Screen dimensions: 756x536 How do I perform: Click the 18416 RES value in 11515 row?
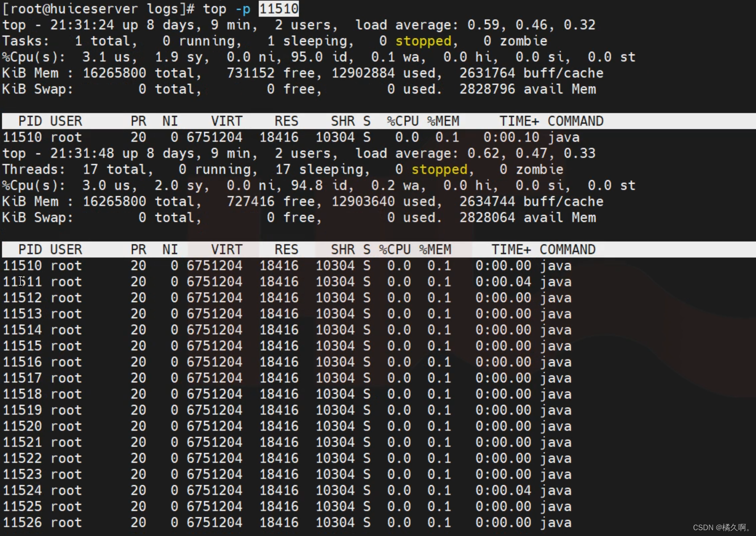(279, 346)
